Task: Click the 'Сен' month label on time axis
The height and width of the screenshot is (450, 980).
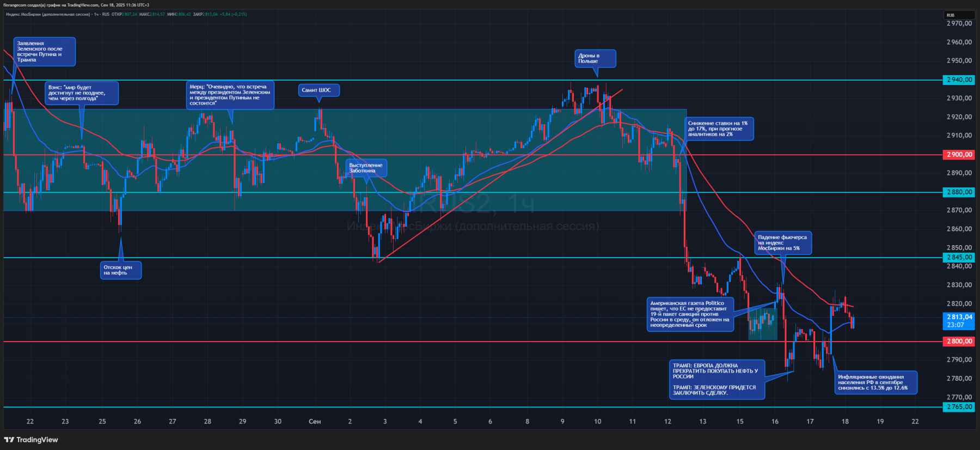Action: click(x=315, y=422)
